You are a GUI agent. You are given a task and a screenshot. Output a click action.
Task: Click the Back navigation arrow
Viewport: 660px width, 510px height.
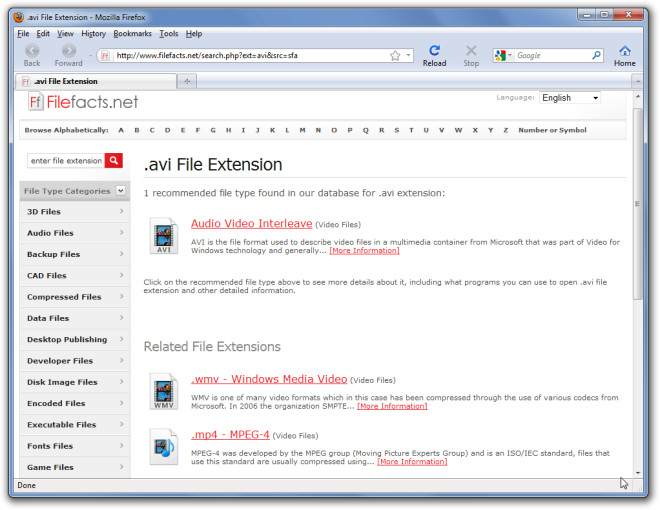click(32, 51)
